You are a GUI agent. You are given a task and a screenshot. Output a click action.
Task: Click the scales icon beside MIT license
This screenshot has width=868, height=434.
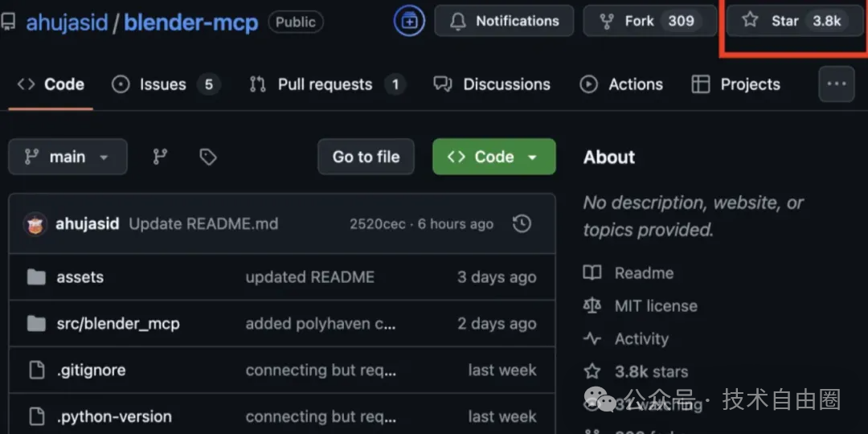point(592,305)
